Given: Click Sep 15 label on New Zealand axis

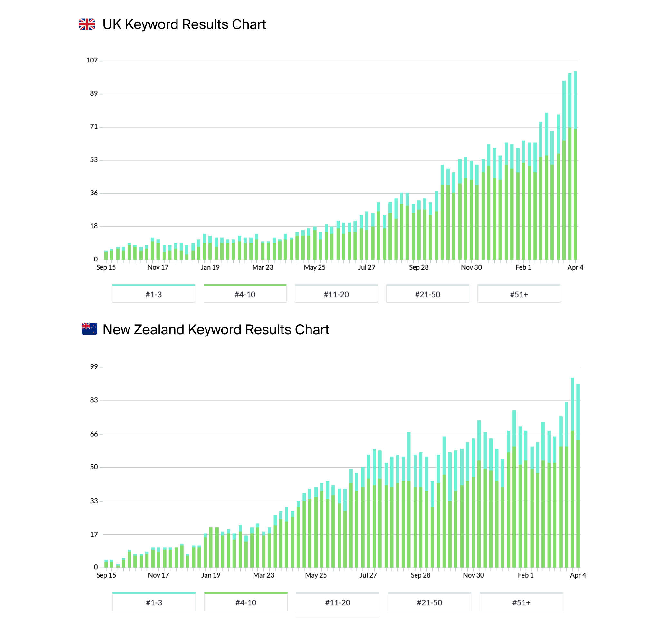Looking at the screenshot, I should [x=106, y=575].
